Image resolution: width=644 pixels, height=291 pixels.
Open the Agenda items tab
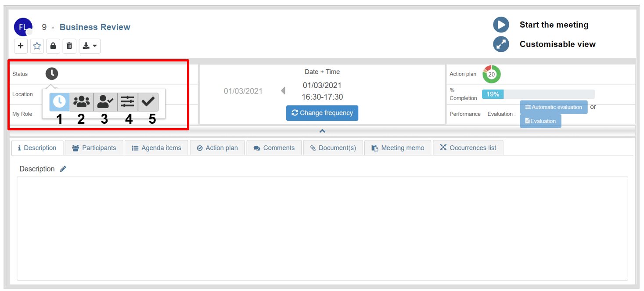coord(156,148)
